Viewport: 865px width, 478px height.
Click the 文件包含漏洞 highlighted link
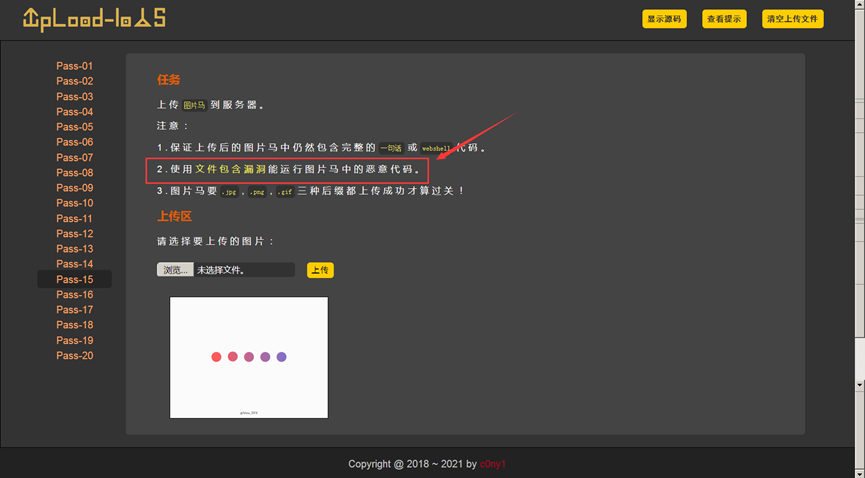click(231, 169)
